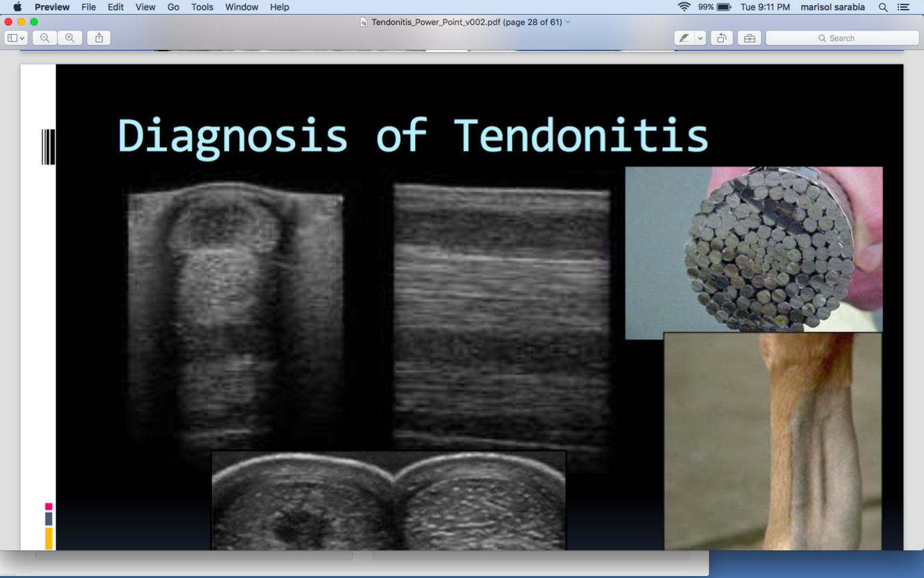Click the window minimize button
This screenshot has width=924, height=578.
(21, 22)
